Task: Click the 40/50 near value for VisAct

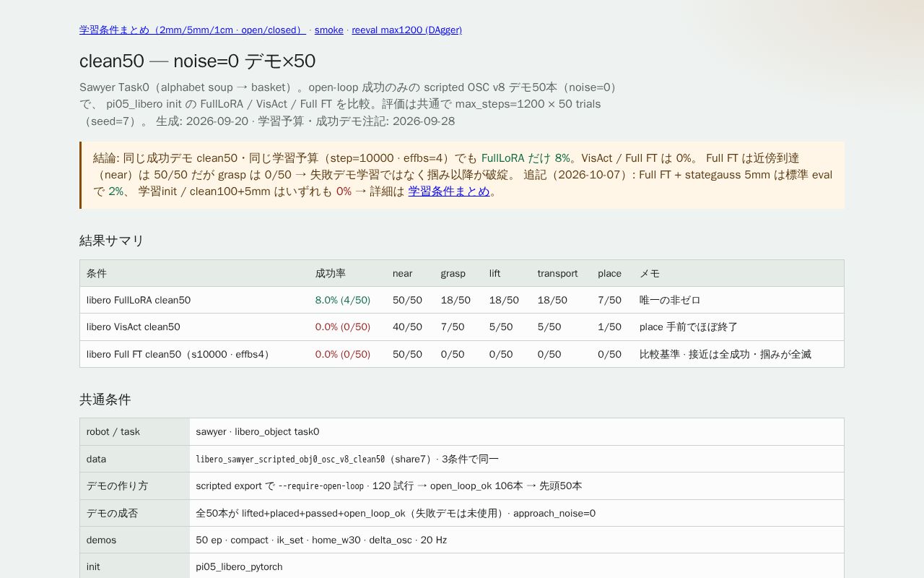Action: click(408, 327)
